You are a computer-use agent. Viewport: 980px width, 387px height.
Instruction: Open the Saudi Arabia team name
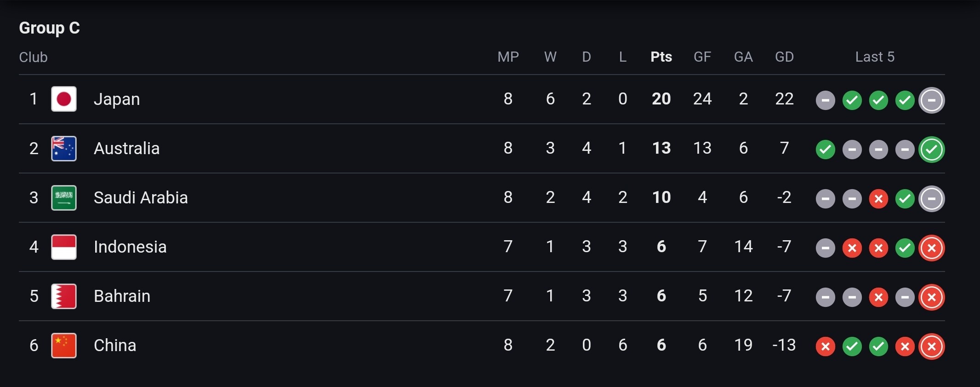(x=141, y=197)
